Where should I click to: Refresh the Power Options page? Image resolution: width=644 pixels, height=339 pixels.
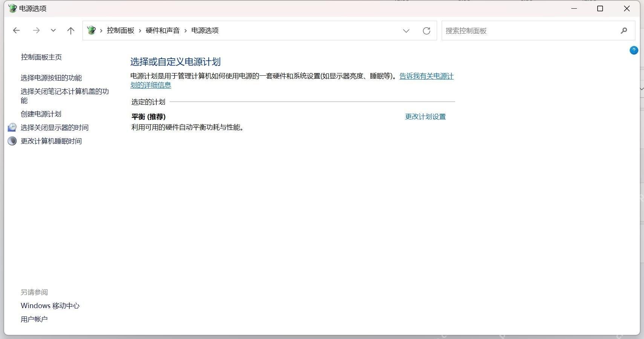click(x=426, y=31)
